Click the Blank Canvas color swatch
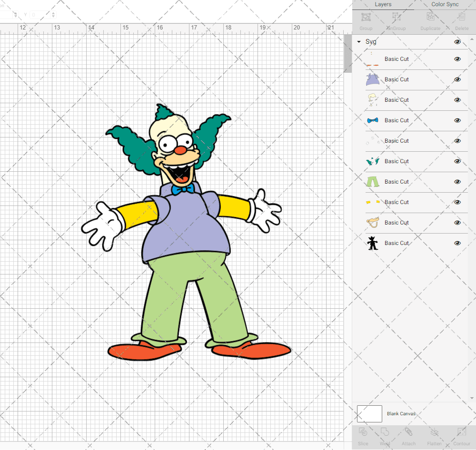 369,413
